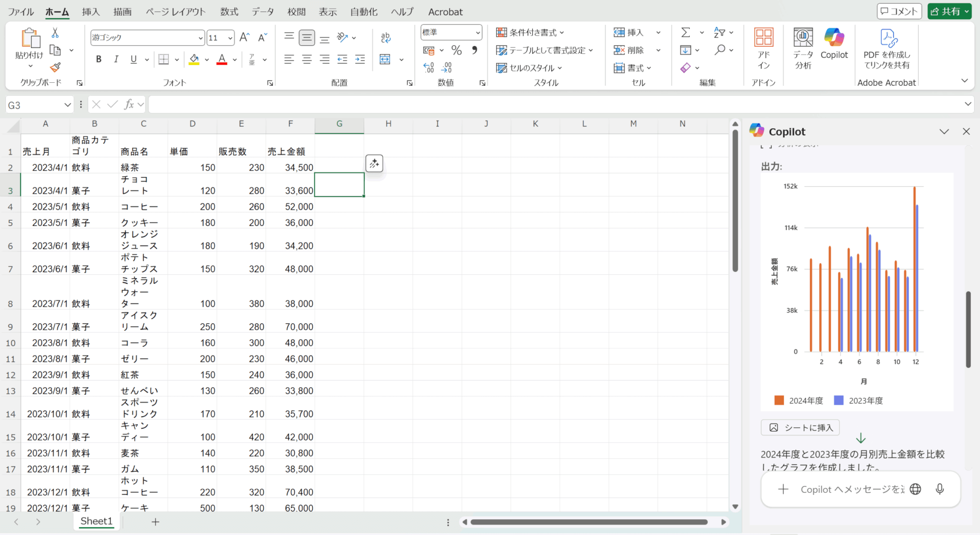Viewport: 980px width, 535px height.
Task: Apply comma style number format
Action: 474,50
